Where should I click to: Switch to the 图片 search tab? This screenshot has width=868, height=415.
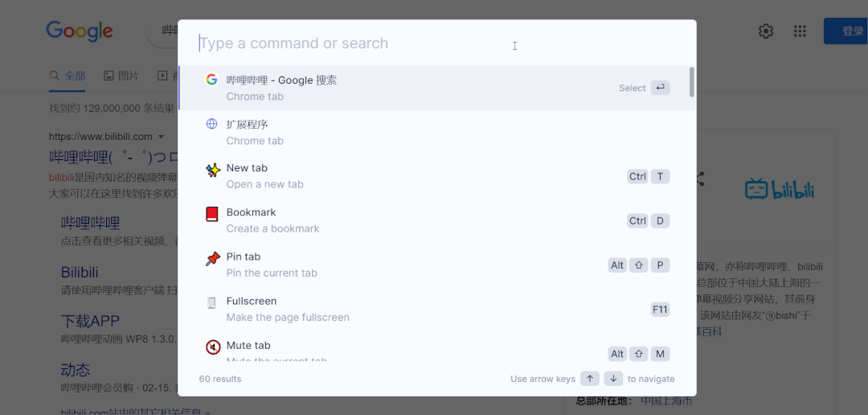point(121,76)
